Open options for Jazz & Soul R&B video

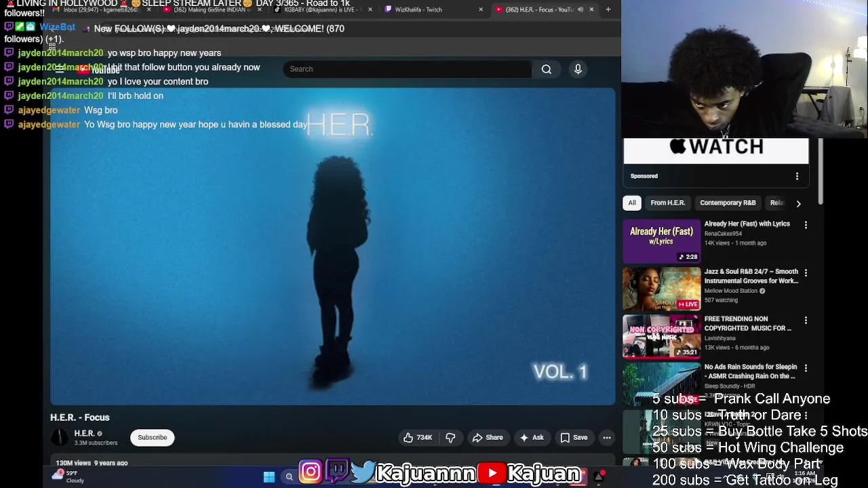[x=806, y=272]
